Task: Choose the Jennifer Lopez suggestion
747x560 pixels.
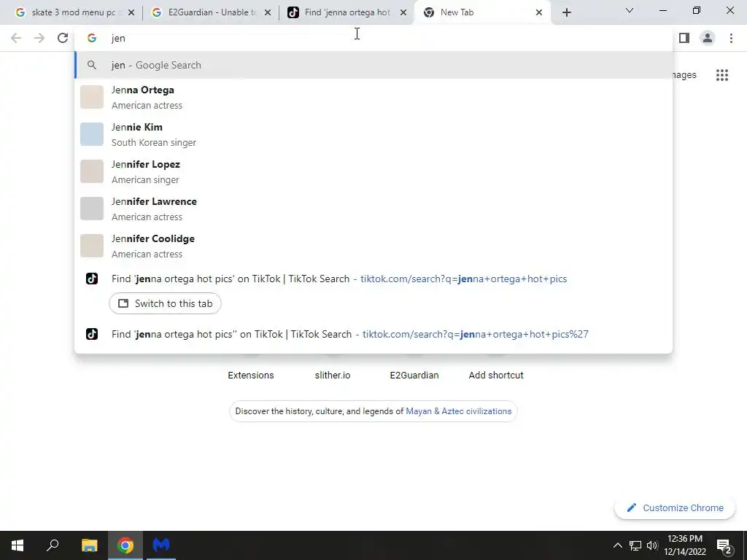Action: tap(373, 171)
